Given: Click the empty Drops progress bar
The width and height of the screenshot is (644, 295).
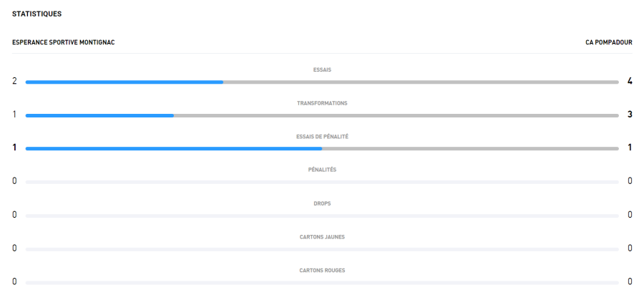Looking at the screenshot, I should (x=322, y=216).
